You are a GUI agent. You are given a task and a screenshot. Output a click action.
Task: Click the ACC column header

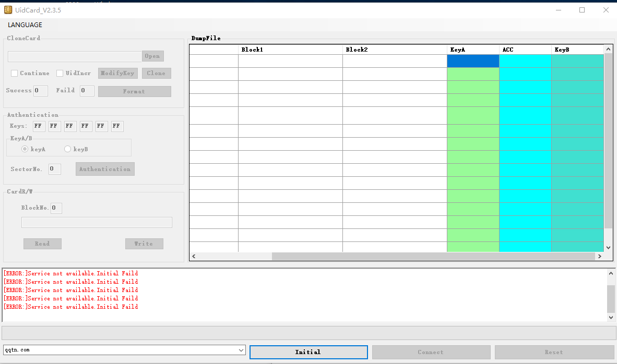[x=525, y=50]
